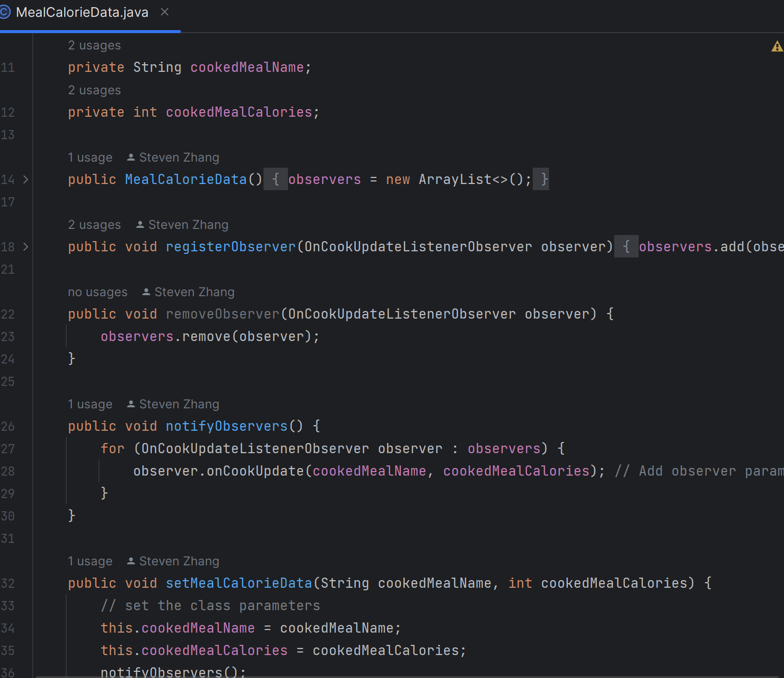Expand the folded registerObserver method at line 18
The width and height of the screenshot is (784, 678).
tap(25, 247)
